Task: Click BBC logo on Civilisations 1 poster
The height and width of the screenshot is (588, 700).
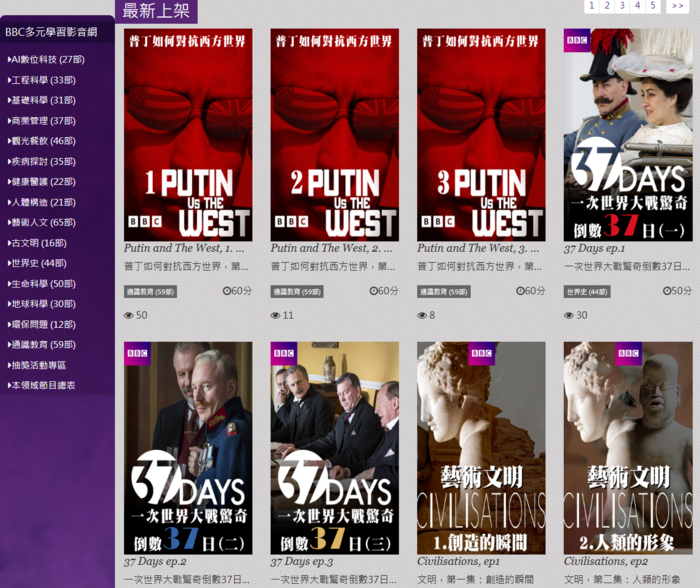Action: 482,354
